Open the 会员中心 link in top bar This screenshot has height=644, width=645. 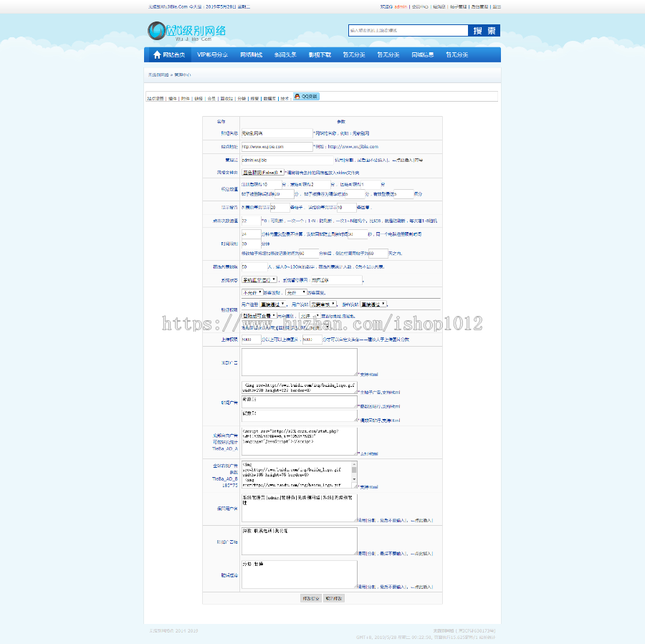(x=420, y=6)
